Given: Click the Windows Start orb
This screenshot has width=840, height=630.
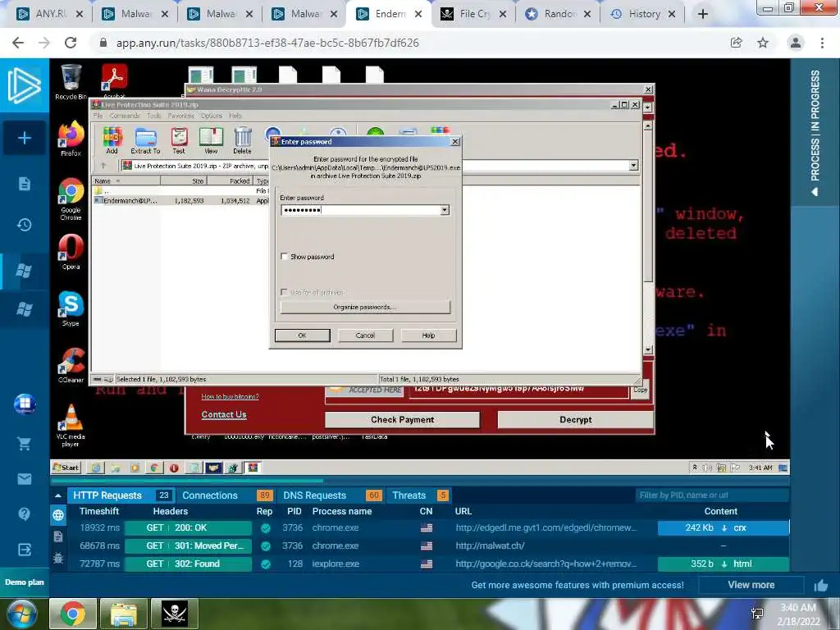Looking at the screenshot, I should pyautogui.click(x=22, y=614).
